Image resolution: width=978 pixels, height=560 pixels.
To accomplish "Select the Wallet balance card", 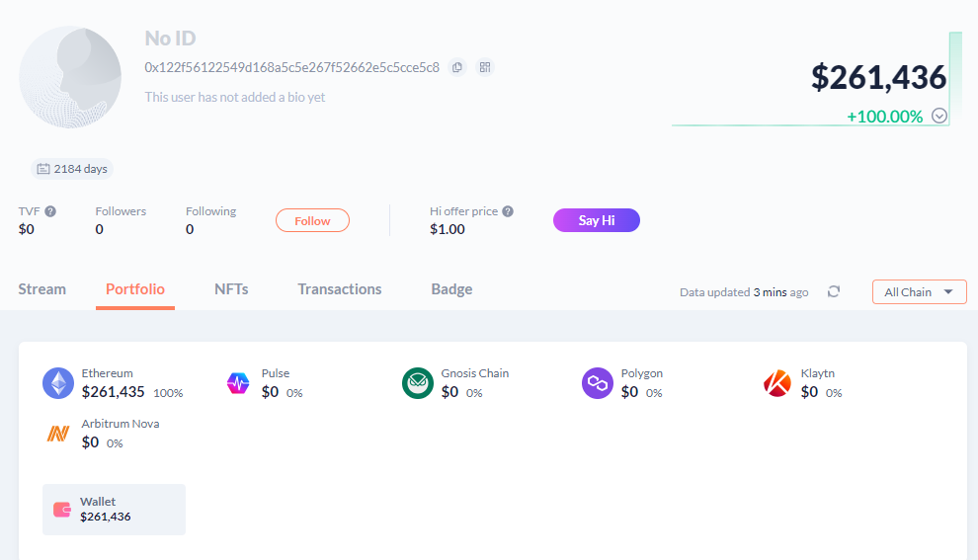I will 114,510.
